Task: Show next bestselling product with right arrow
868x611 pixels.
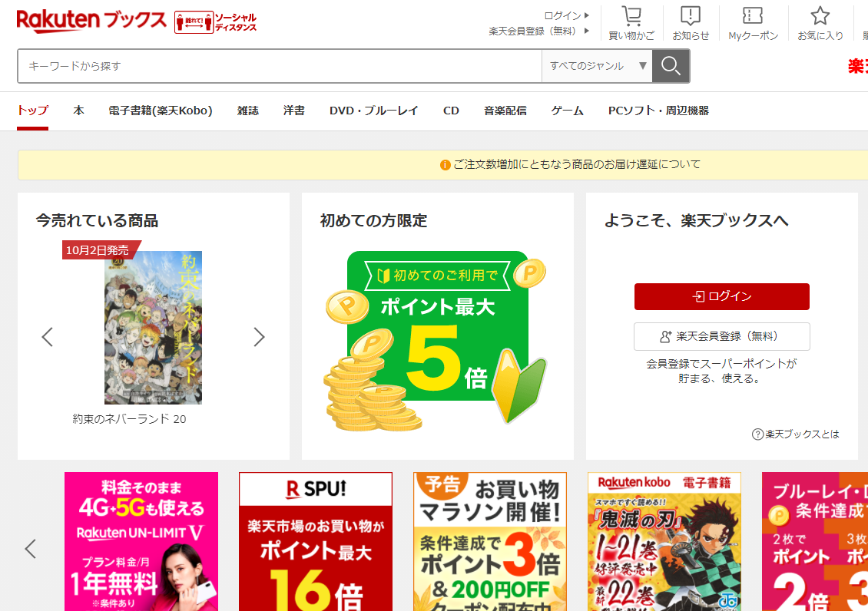Action: pos(259,337)
